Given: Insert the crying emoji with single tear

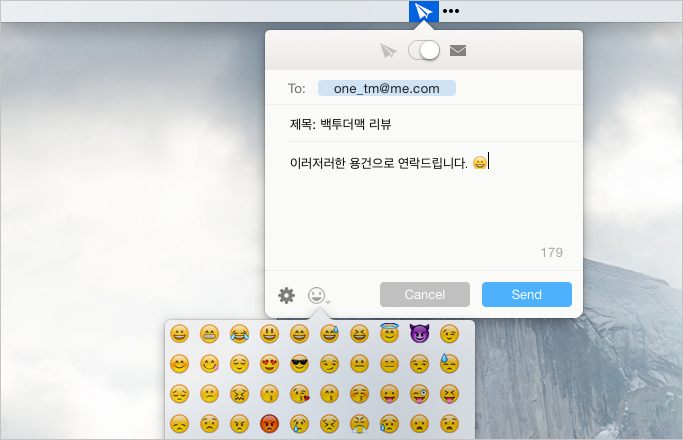Looking at the screenshot, I should 299,424.
